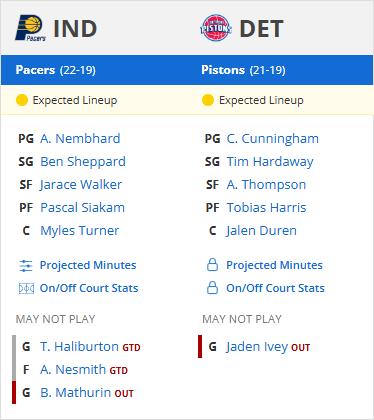Open A. Nembhard player page
This screenshot has height=420, width=374.
(80, 139)
